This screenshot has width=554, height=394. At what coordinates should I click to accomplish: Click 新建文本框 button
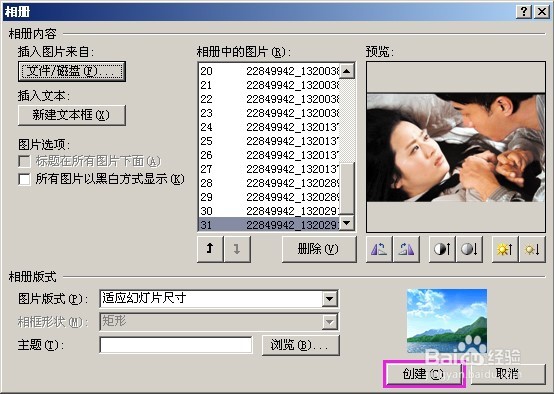click(72, 115)
